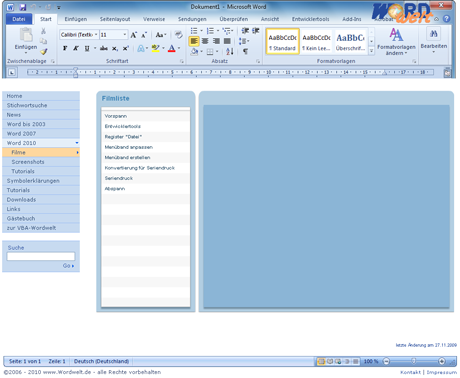
Task: Switch to the Sendungen ribbon tab
Action: pyautogui.click(x=192, y=19)
